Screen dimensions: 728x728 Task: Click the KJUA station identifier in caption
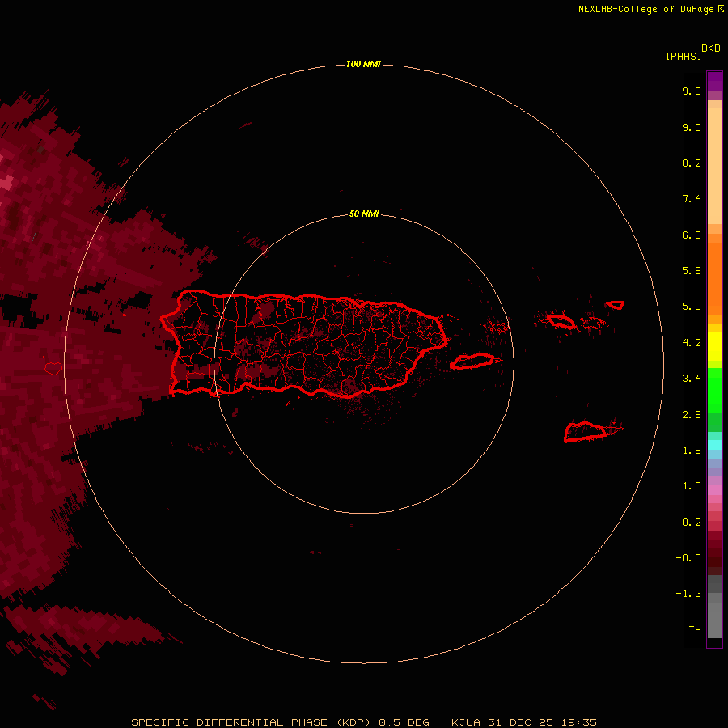[466, 722]
